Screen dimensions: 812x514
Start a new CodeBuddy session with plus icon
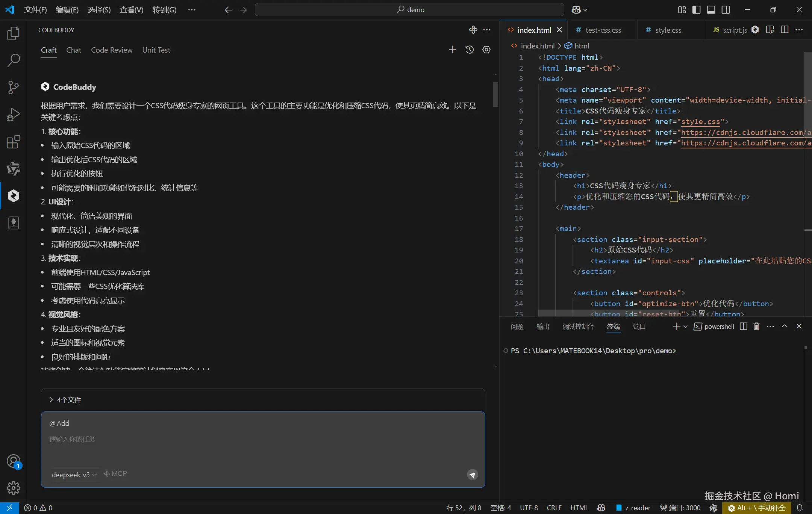(453, 50)
